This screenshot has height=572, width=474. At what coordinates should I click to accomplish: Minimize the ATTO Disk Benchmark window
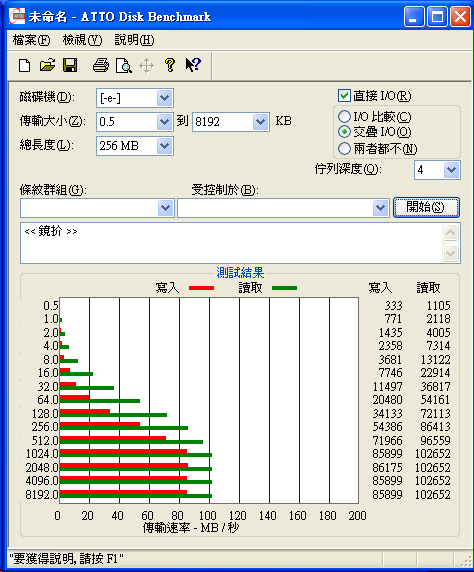(x=414, y=17)
